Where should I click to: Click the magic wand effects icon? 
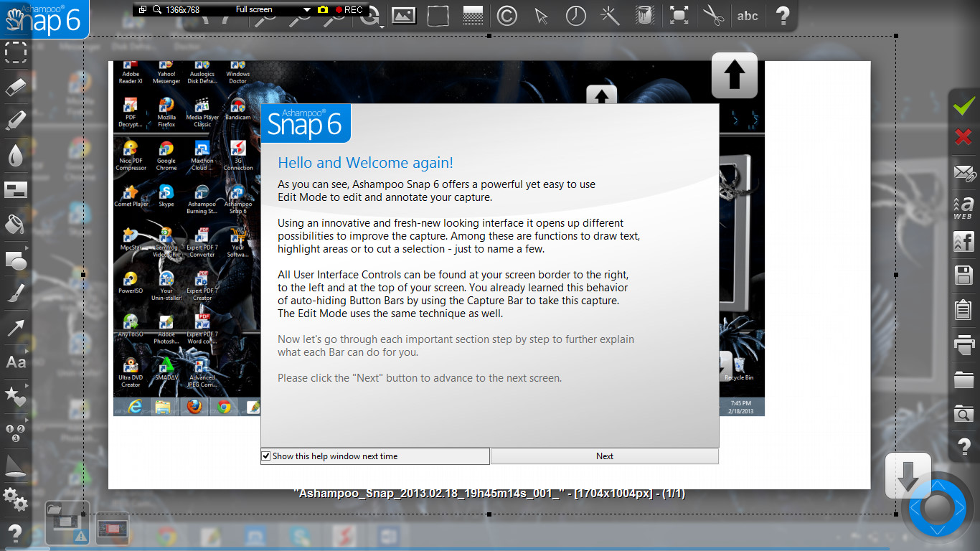point(611,15)
